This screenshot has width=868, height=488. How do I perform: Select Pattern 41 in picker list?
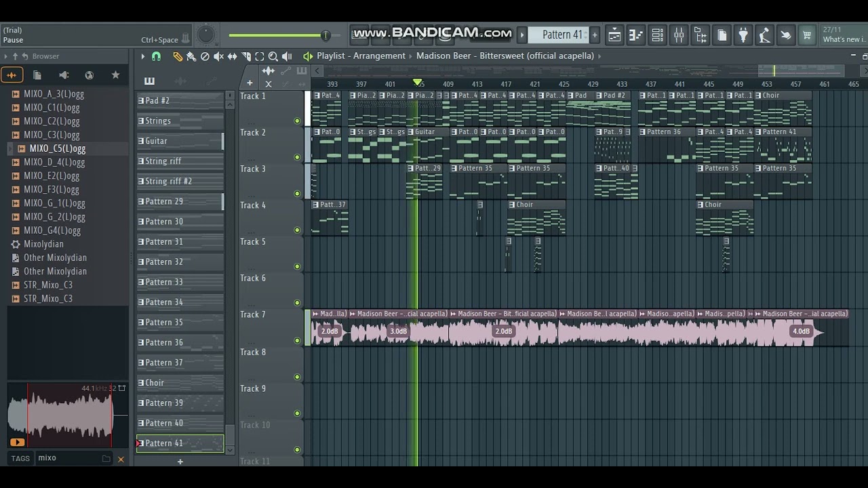(180, 443)
